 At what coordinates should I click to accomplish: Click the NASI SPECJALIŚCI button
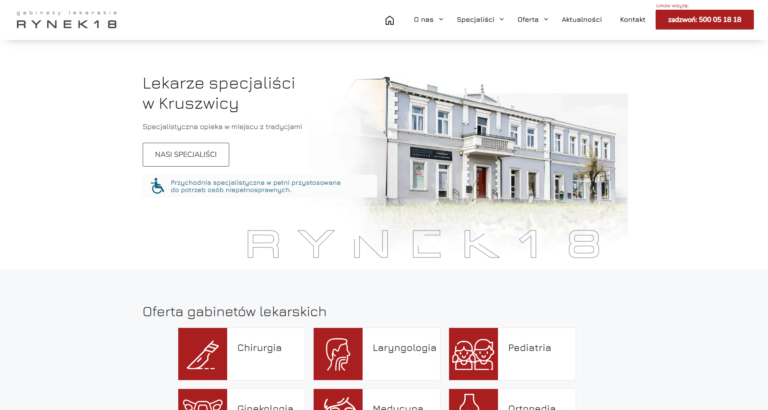tap(186, 154)
